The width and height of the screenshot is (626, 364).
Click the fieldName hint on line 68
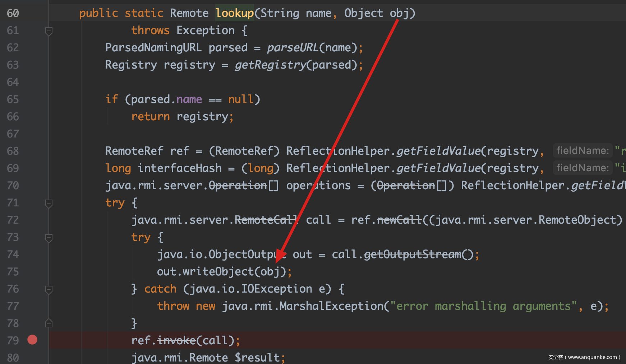[582, 151]
